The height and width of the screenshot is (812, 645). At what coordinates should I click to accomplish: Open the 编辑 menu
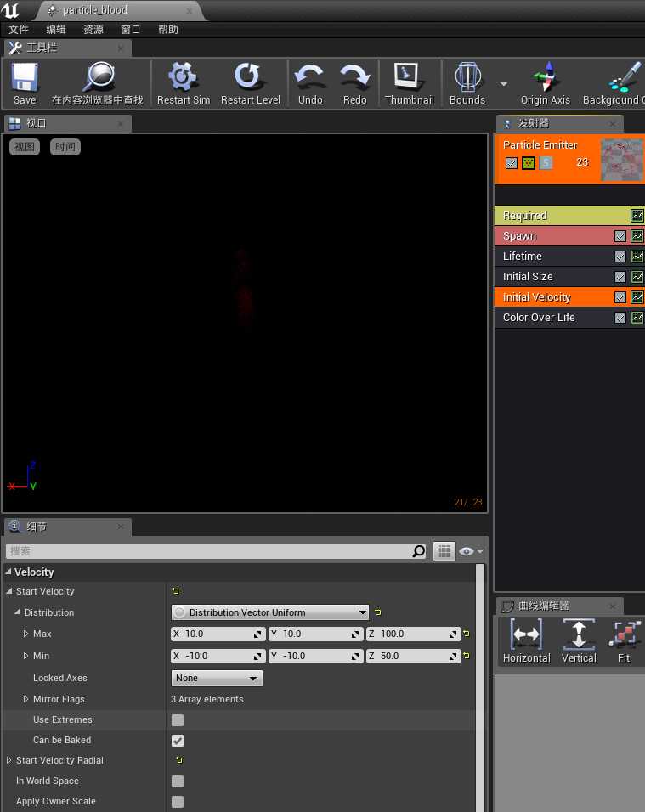pyautogui.click(x=56, y=30)
